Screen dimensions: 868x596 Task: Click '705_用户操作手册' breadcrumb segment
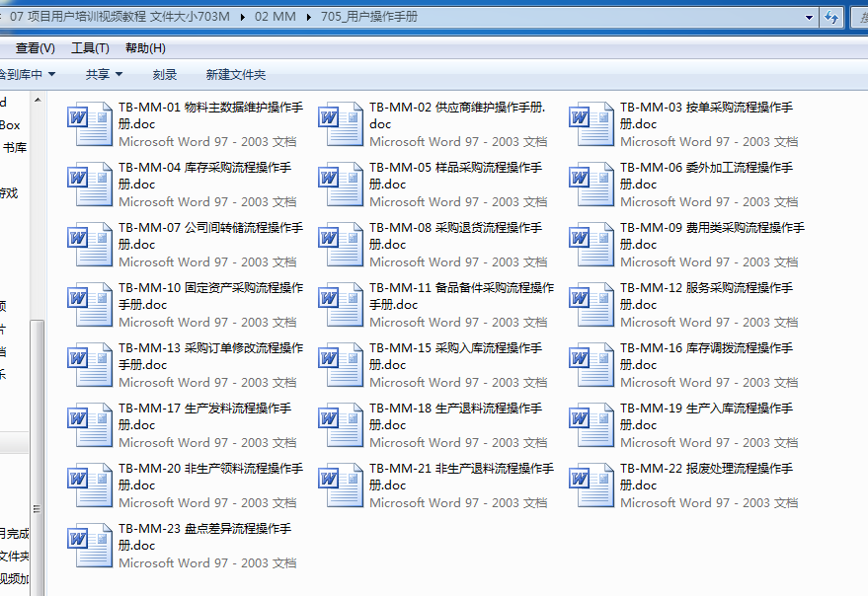[x=369, y=17]
